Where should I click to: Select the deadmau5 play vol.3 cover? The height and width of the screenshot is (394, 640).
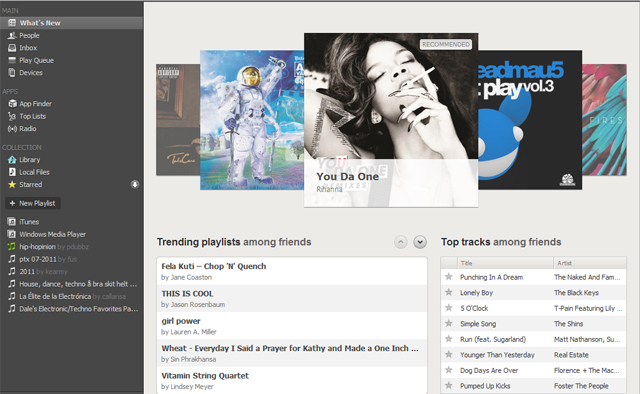(530, 120)
